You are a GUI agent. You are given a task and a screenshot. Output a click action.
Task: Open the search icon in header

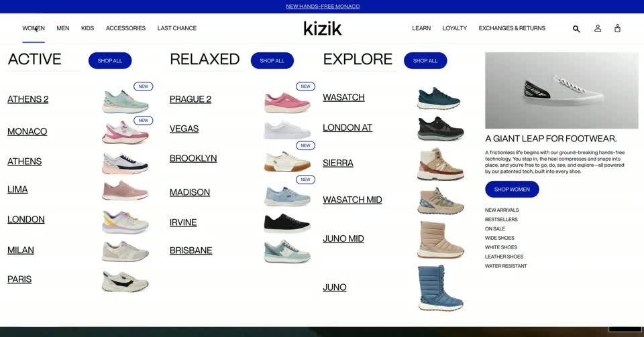tap(576, 29)
